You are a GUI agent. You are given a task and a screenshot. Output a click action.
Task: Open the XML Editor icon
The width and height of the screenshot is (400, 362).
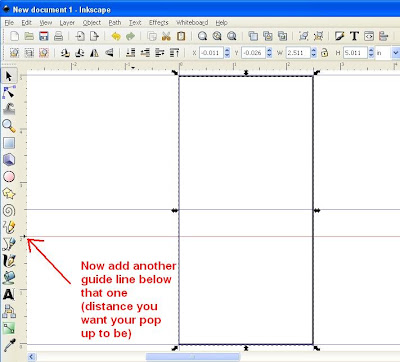tap(369, 36)
